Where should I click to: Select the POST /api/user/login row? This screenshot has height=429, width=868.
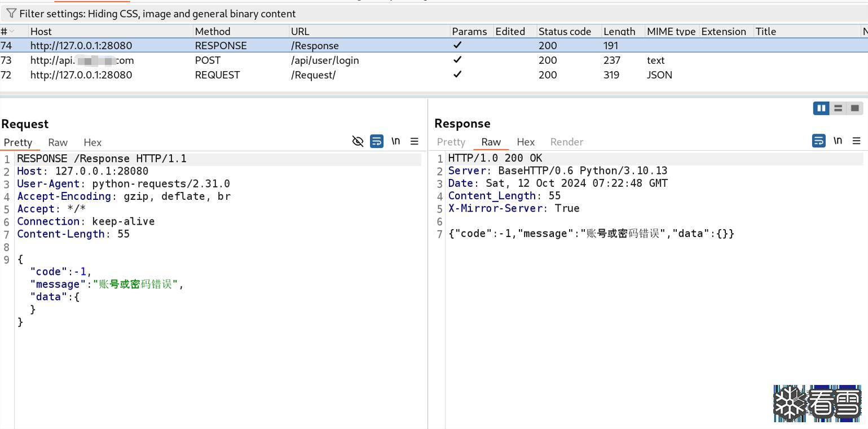pyautogui.click(x=324, y=60)
